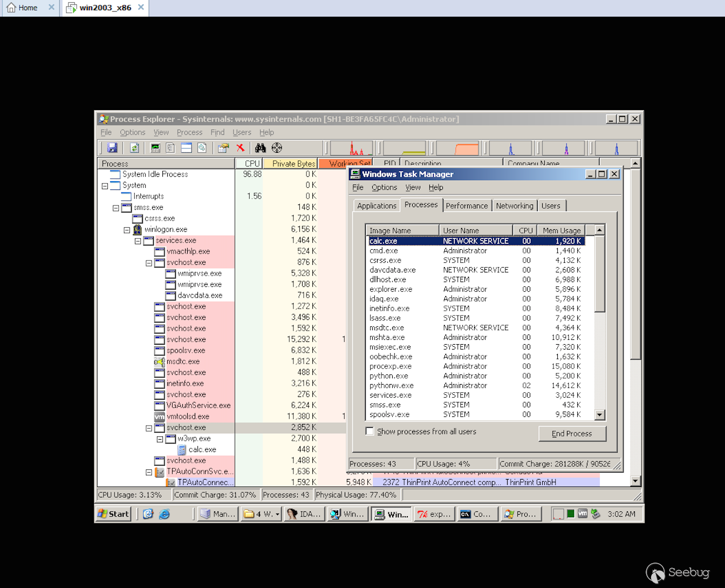
Task: Collapse the w3wp.exe tree node
Action: 160,439
